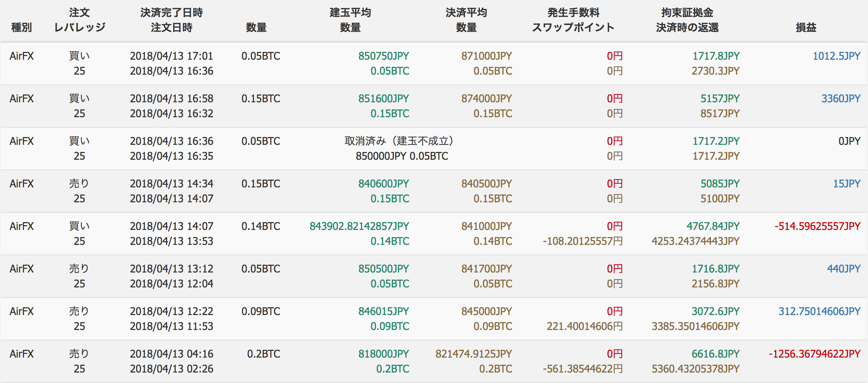
Task: Select profit value 15JPY
Action: [847, 184]
